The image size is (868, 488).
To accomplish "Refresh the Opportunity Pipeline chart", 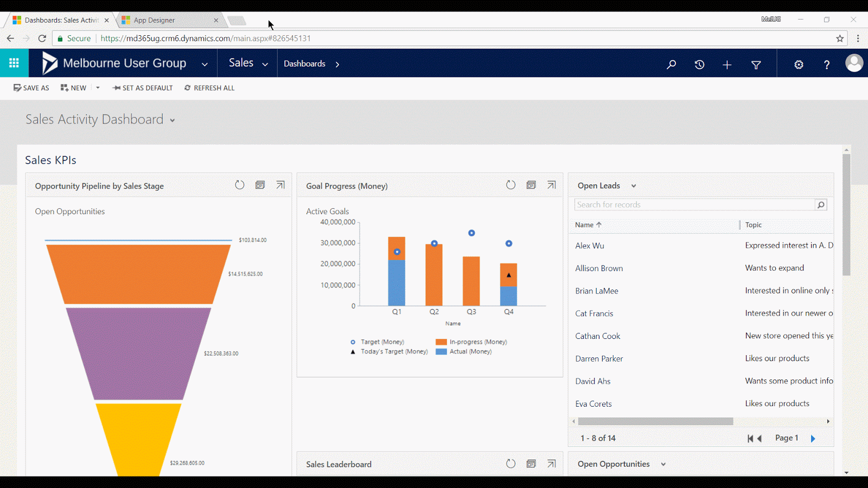I will (239, 185).
